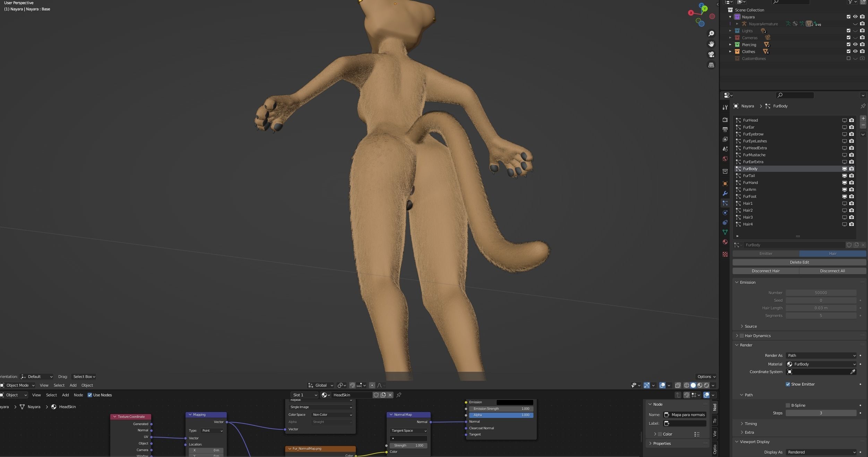Open the Modifier properties wrench tab

pyautogui.click(x=725, y=193)
